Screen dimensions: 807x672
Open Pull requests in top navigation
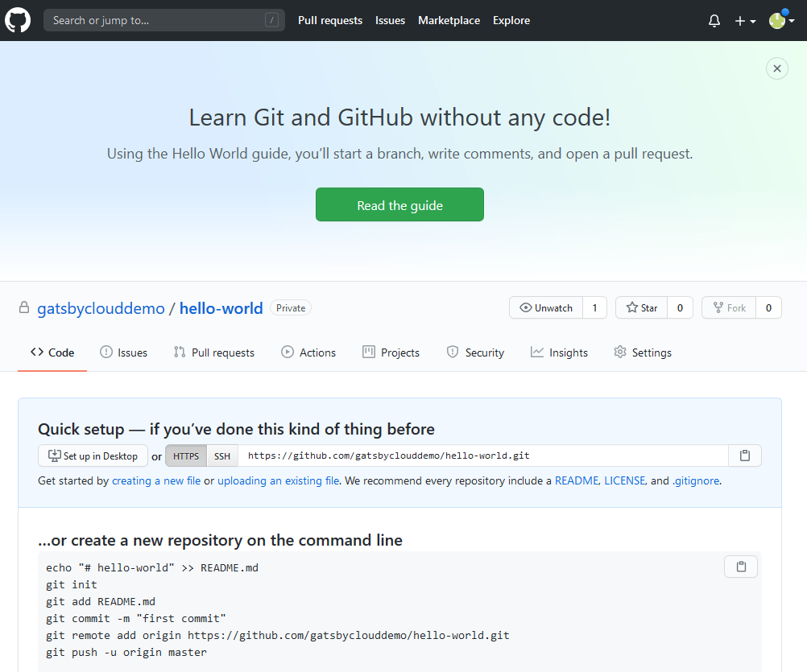[330, 21]
